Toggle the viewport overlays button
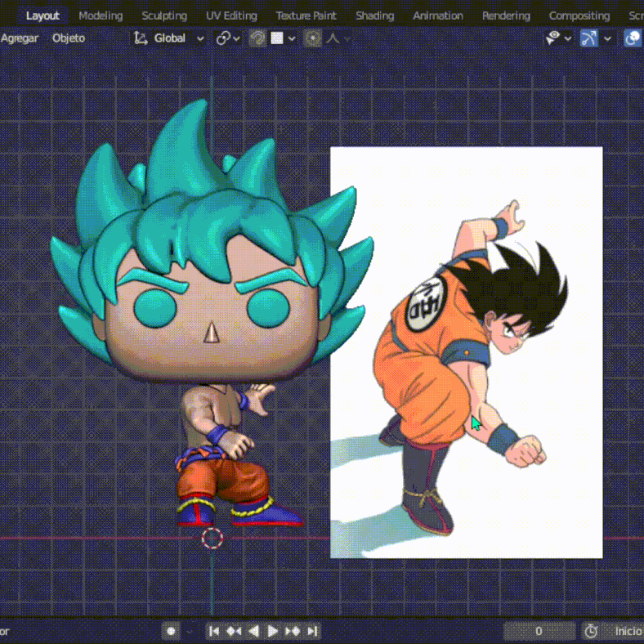The image size is (644, 644). click(633, 38)
